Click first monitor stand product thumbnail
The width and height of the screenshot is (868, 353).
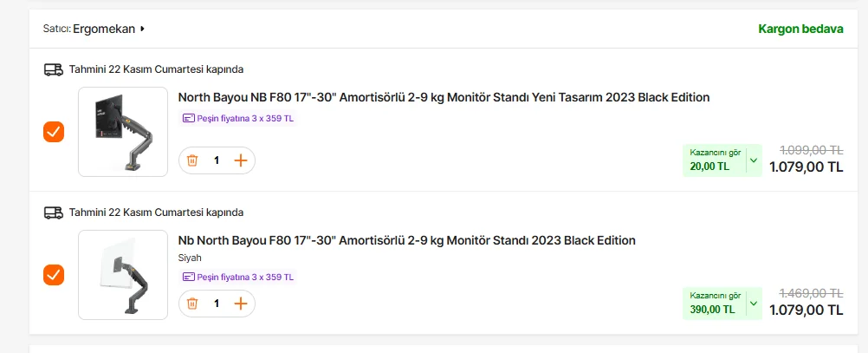pyautogui.click(x=122, y=132)
